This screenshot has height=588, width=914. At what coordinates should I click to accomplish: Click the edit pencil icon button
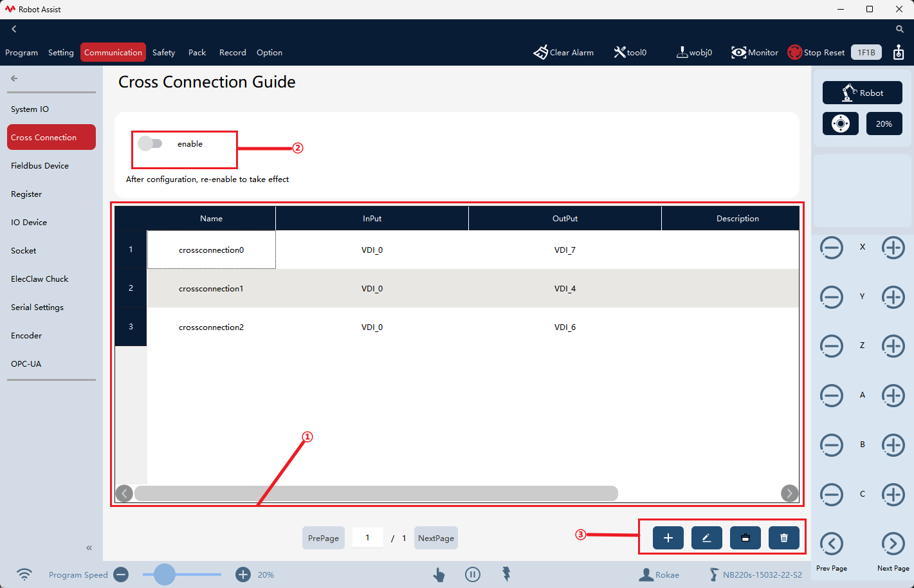tap(707, 538)
